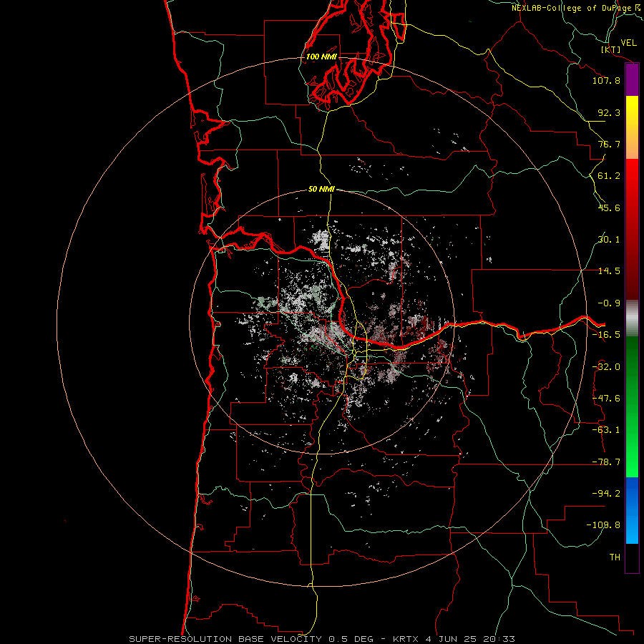The image size is (644, 644).
Task: Click the gray segment of the color bar
Action: pyautogui.click(x=632, y=318)
